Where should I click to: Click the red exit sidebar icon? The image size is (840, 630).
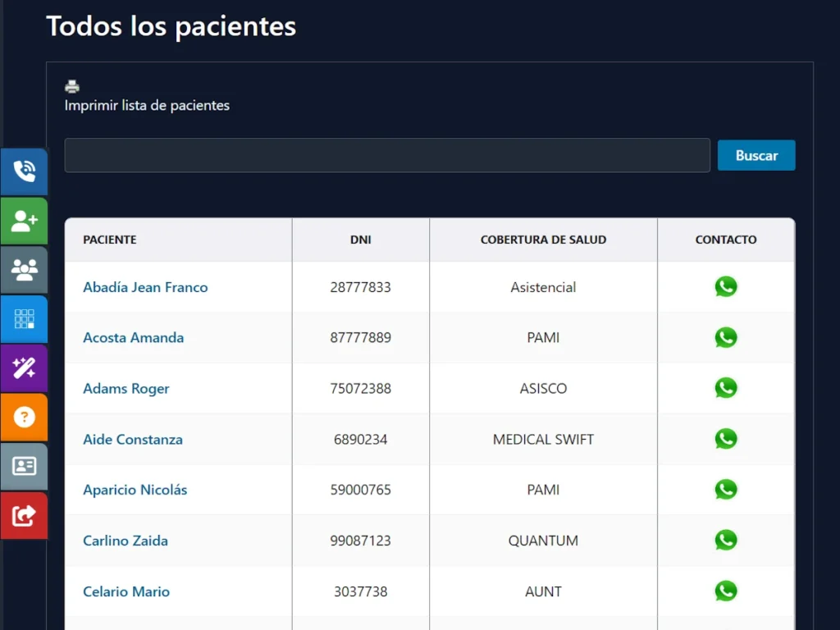[24, 515]
